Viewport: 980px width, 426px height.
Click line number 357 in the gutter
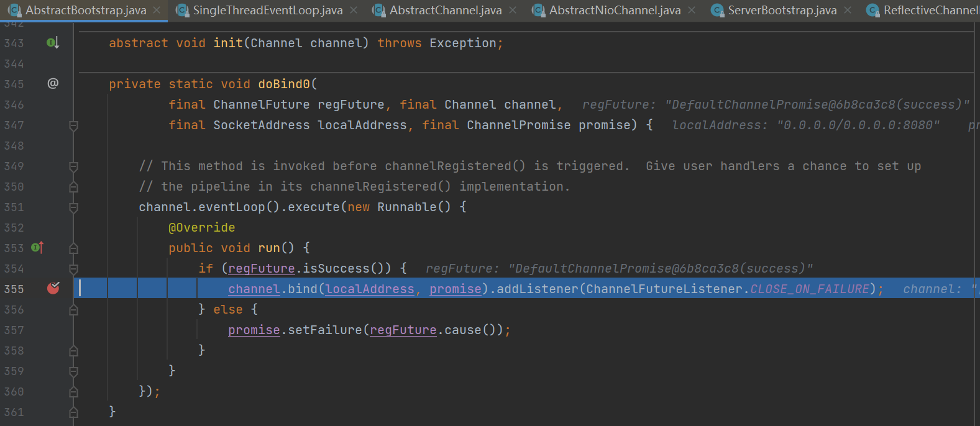click(14, 330)
